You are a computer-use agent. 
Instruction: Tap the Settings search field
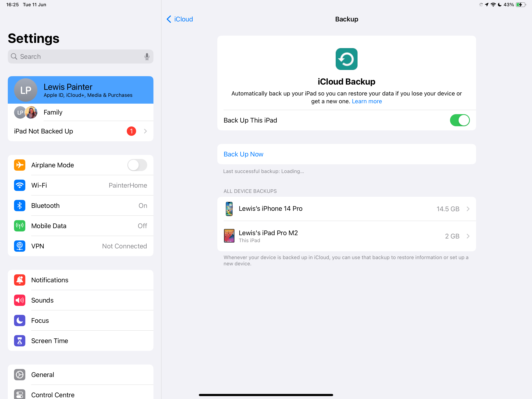[x=81, y=56]
